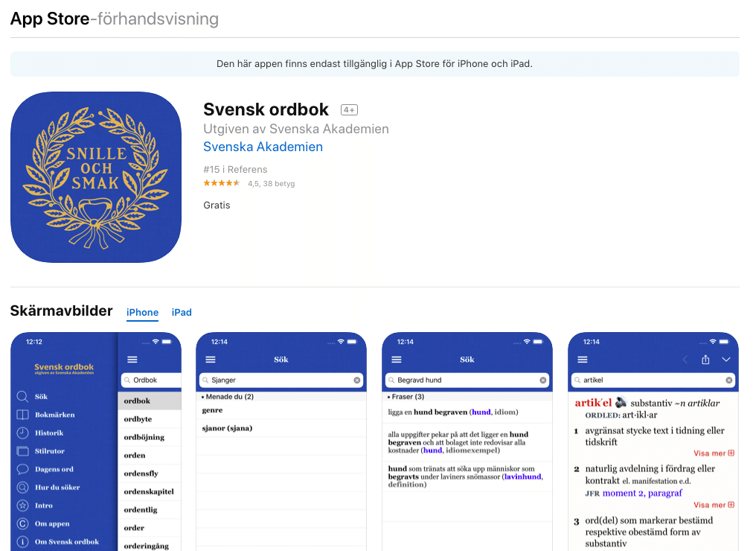Viewport: 756px width, 551px height.
Task: Expand second Visa mer under definition two
Action: (x=714, y=505)
